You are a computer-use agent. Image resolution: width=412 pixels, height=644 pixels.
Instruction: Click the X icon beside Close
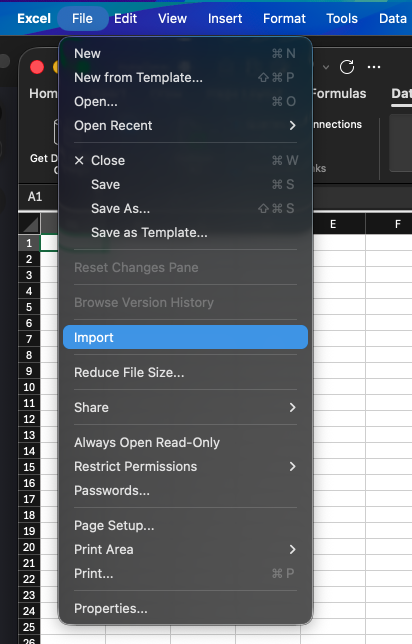pos(79,161)
